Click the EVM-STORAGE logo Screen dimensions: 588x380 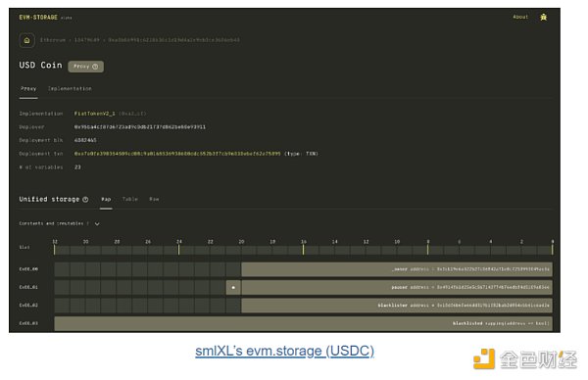click(38, 18)
